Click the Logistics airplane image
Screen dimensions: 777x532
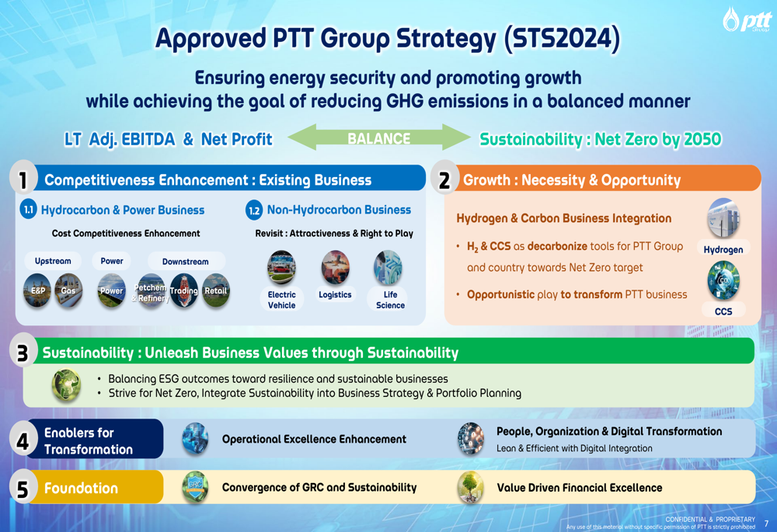335,268
